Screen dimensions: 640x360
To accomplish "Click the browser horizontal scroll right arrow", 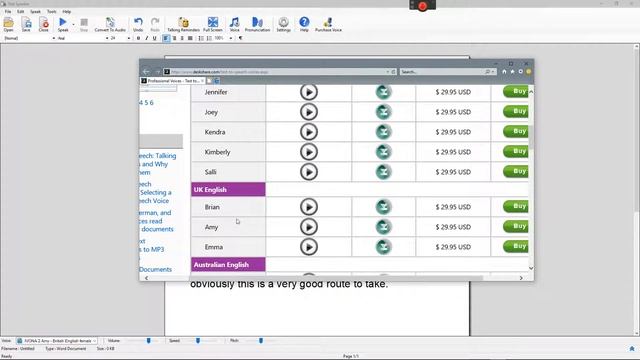I will 521,278.
